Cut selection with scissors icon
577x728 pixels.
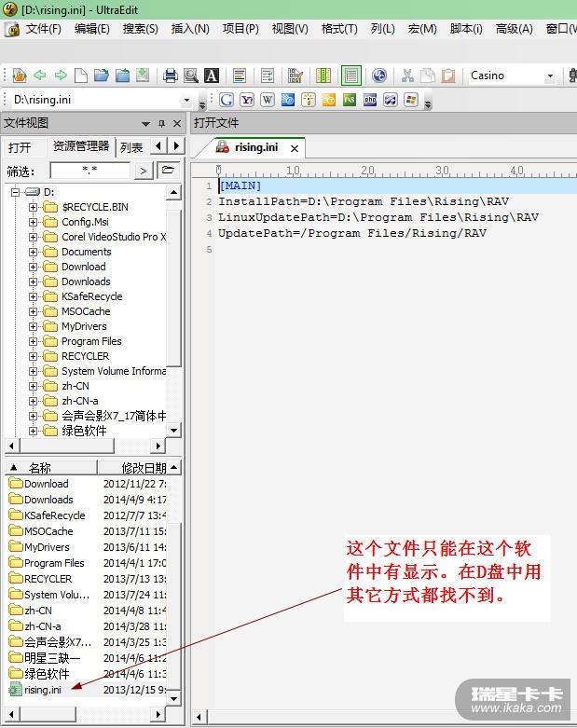[x=407, y=76]
